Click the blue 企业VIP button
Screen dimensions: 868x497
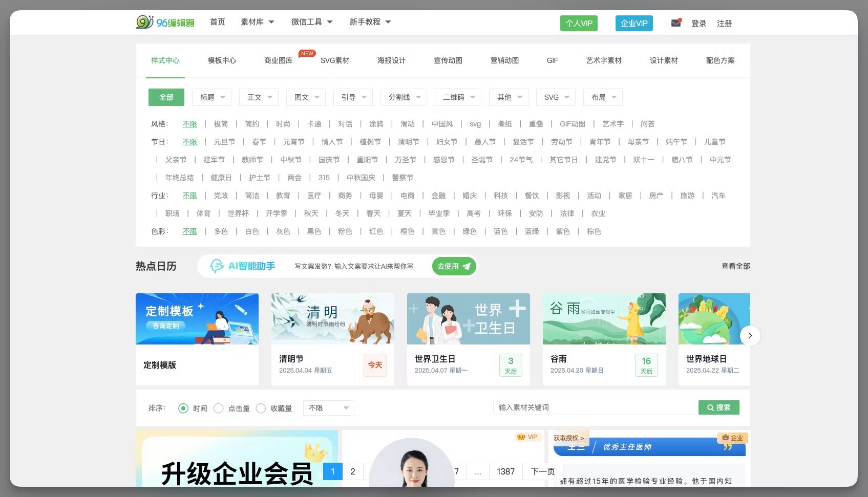634,23
